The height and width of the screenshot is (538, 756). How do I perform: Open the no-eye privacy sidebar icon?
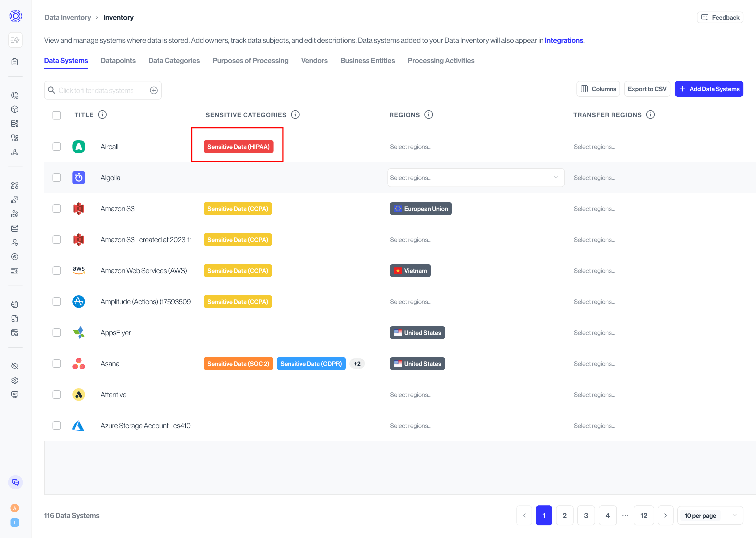(15, 366)
